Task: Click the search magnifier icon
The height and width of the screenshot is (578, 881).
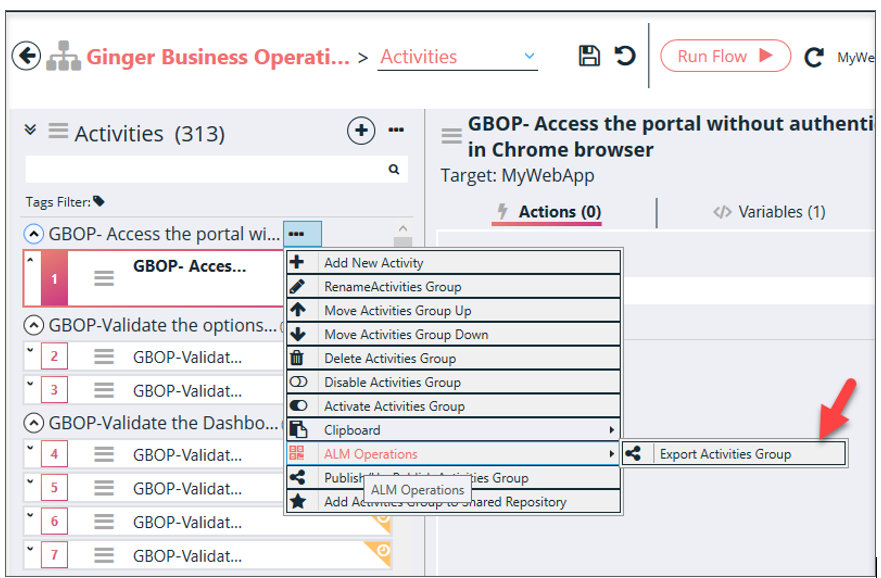Action: (394, 170)
